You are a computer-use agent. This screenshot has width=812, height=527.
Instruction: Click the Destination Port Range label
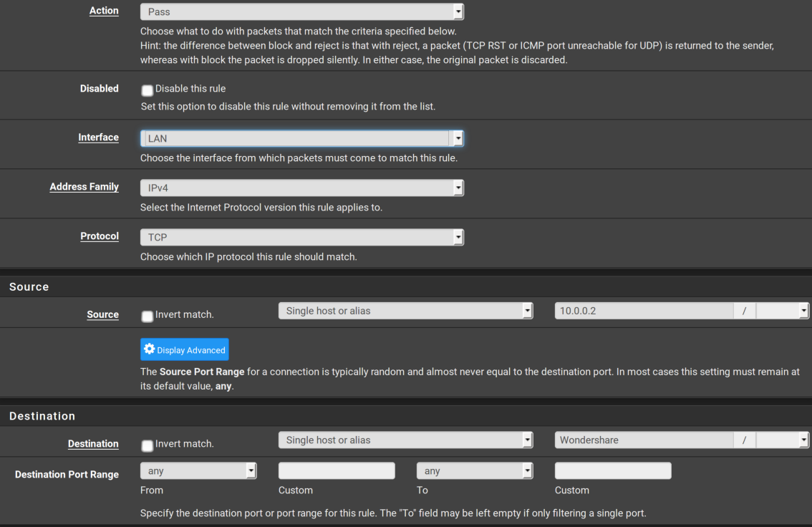coord(67,474)
